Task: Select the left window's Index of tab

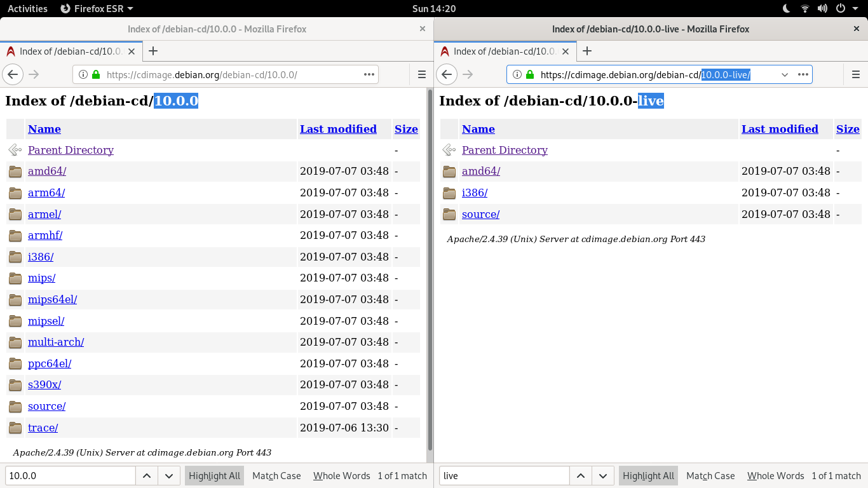Action: (71, 51)
